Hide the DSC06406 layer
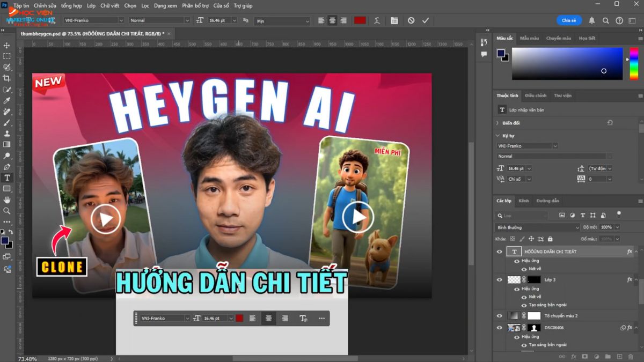The height and width of the screenshot is (362, 644). pyautogui.click(x=499, y=328)
